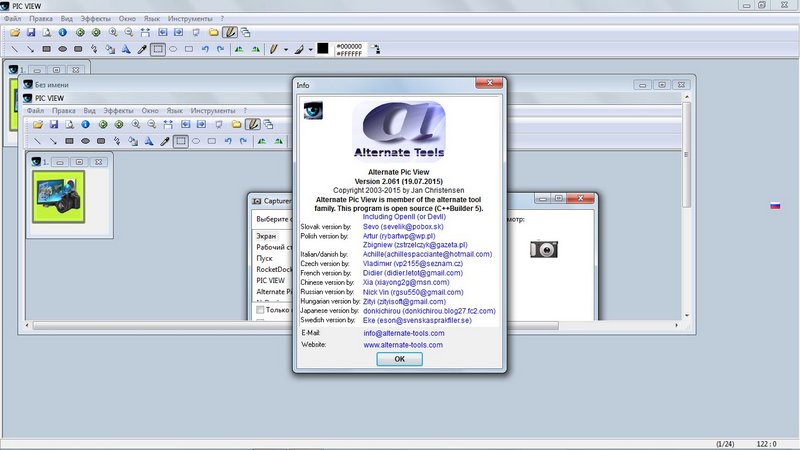Click OK in the Info dialog

[x=399, y=359]
